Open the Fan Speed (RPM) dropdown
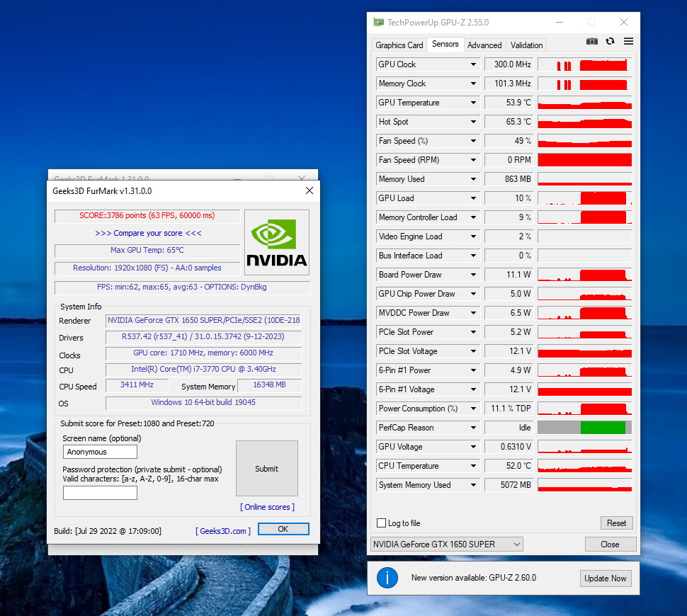687x616 pixels. 473,160
